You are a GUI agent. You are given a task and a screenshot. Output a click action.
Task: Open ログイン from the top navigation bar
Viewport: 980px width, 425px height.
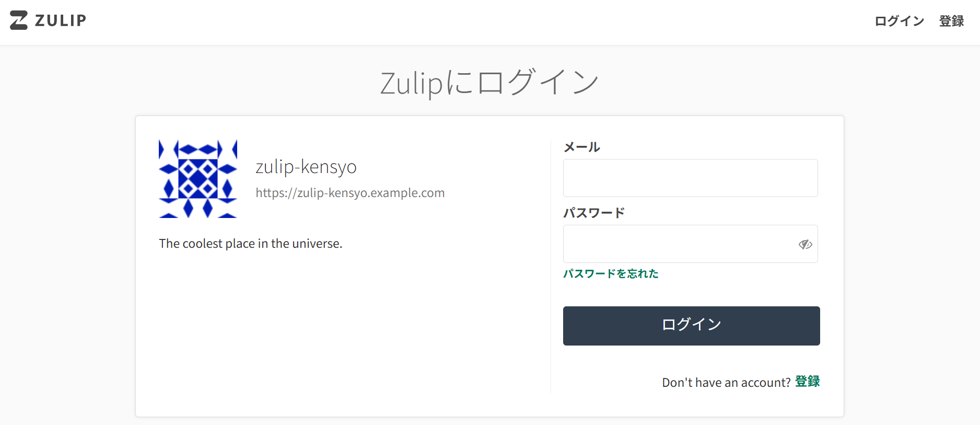[899, 21]
